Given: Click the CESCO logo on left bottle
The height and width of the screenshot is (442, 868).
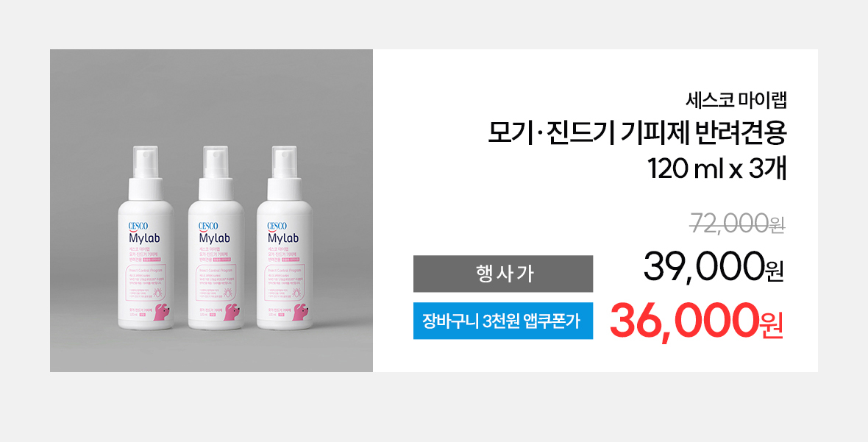Looking at the screenshot, I should click(x=138, y=226).
